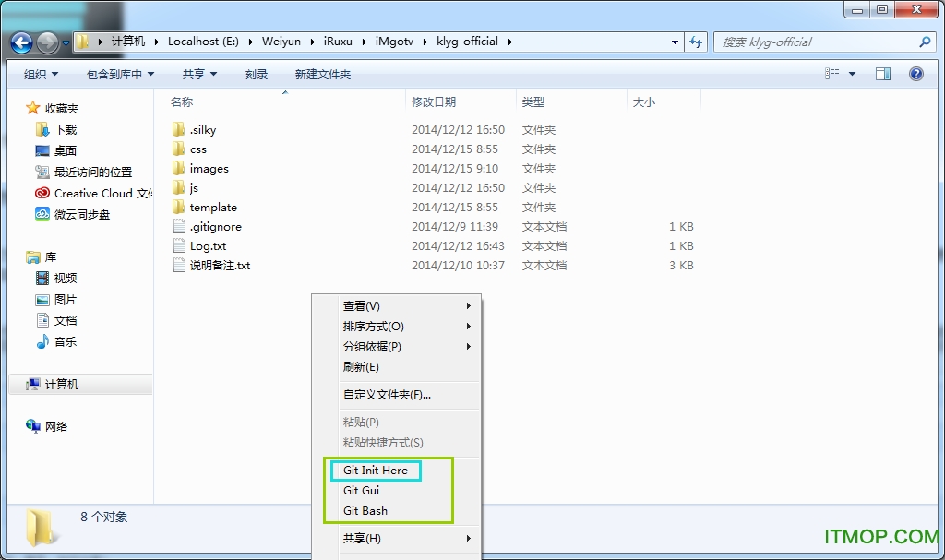
Task: Sort by the 修改日期 column header
Action: coord(434,102)
